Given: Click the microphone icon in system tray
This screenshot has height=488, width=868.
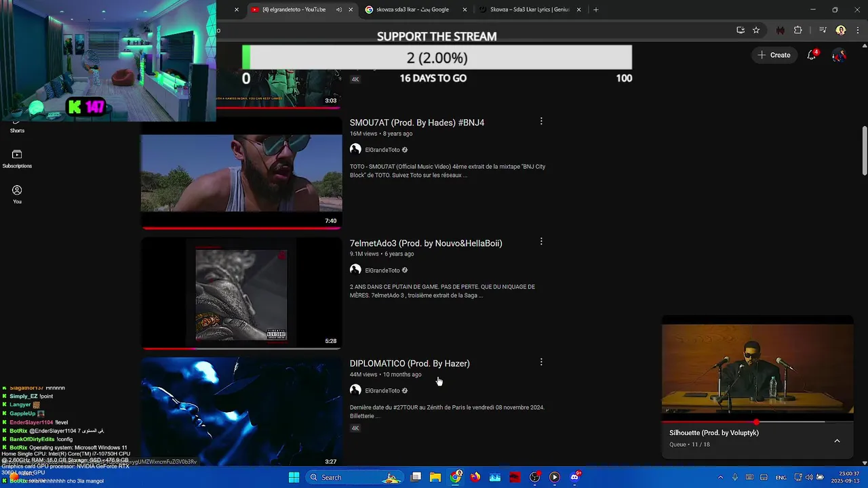Looking at the screenshot, I should click(734, 477).
